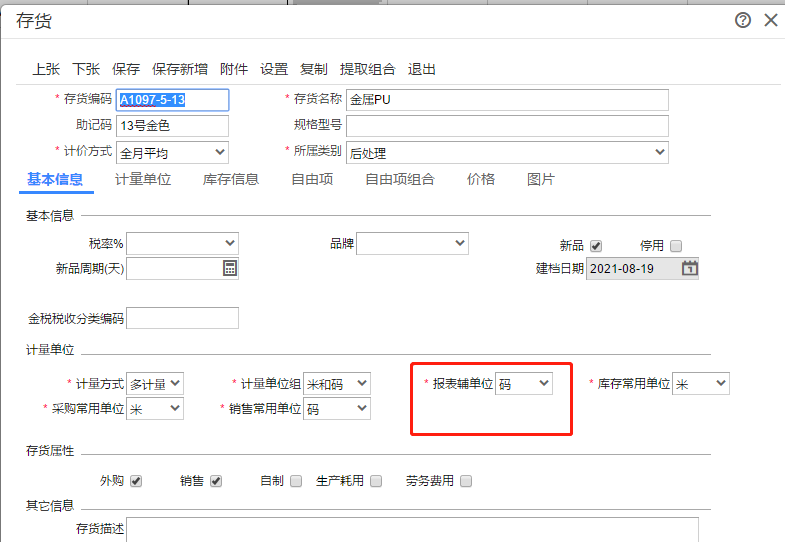Click 复制 to copy the item
The width and height of the screenshot is (785, 542).
click(x=313, y=69)
